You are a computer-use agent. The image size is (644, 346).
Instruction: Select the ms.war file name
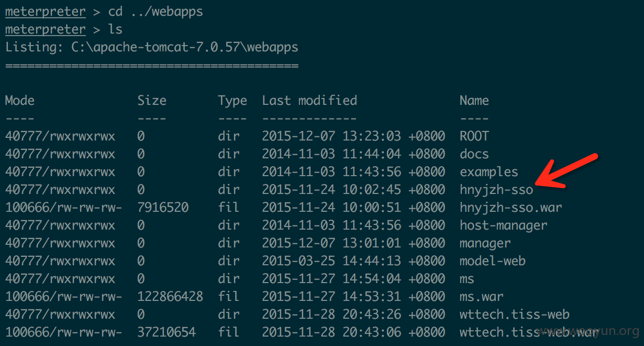tap(482, 297)
